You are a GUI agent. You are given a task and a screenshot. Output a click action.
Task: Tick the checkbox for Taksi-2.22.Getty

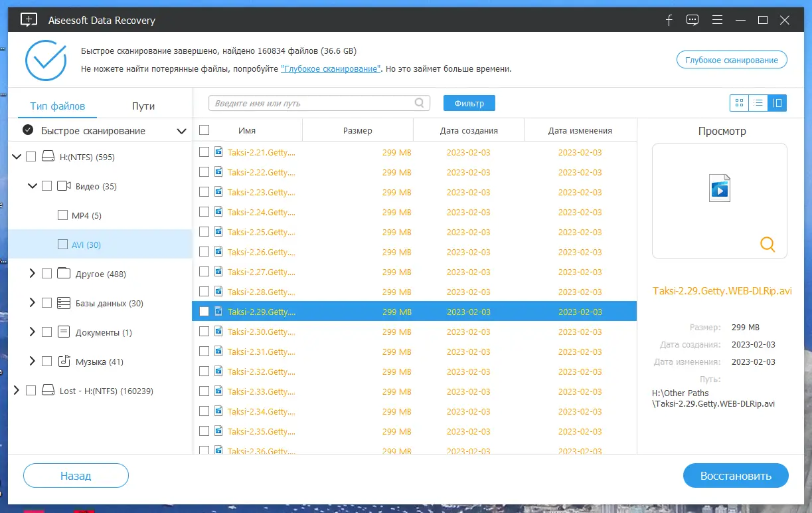(204, 172)
